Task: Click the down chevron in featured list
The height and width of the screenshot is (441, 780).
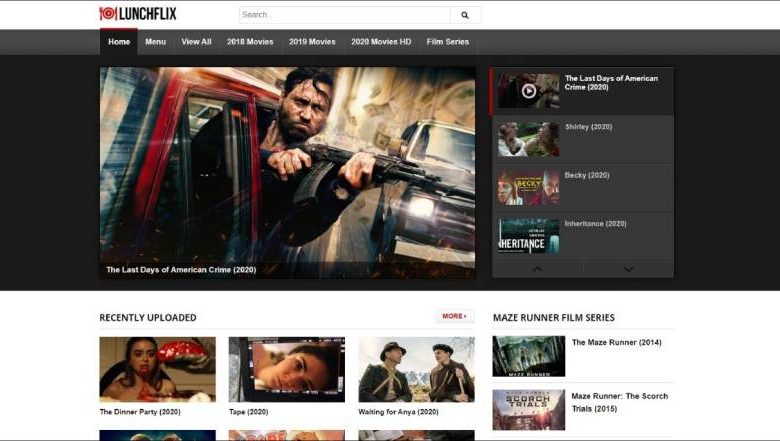Action: pyautogui.click(x=629, y=269)
